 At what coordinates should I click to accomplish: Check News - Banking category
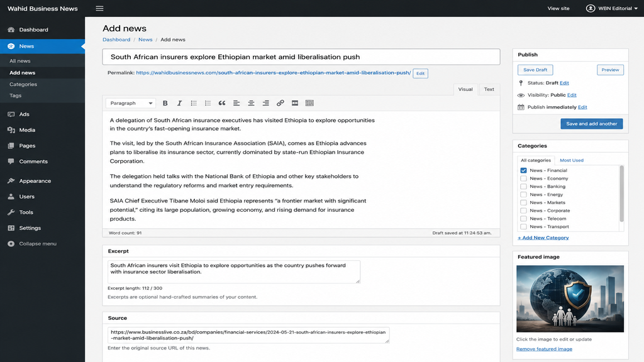tap(523, 186)
